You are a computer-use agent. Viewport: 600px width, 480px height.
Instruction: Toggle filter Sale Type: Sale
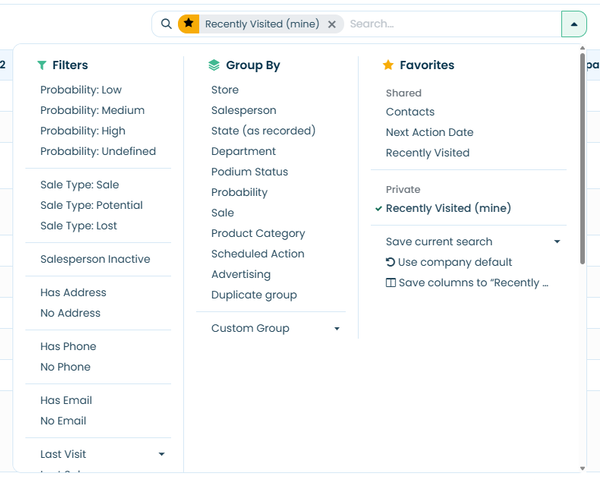[80, 184]
